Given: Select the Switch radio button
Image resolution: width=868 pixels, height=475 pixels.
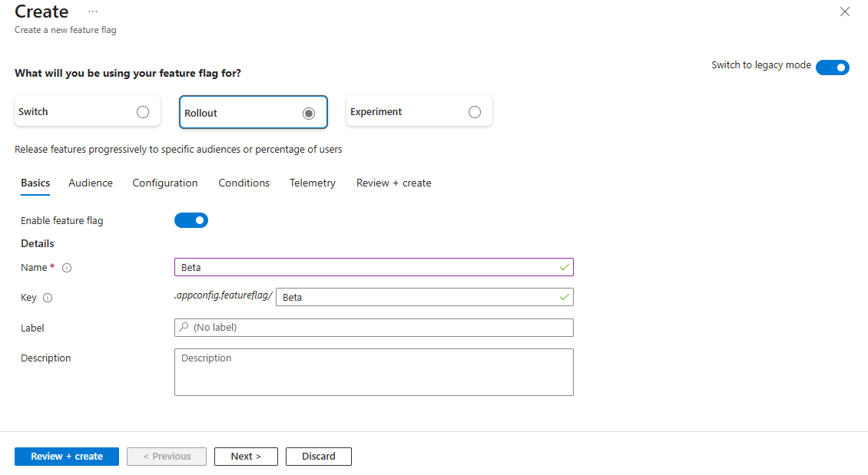Looking at the screenshot, I should [143, 111].
